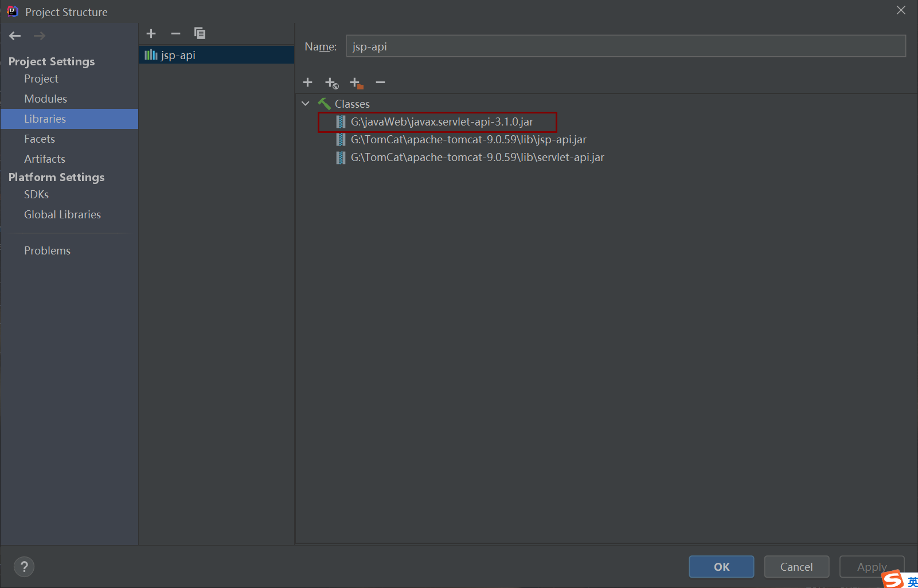Click the back navigation arrow
The image size is (918, 588).
14,36
